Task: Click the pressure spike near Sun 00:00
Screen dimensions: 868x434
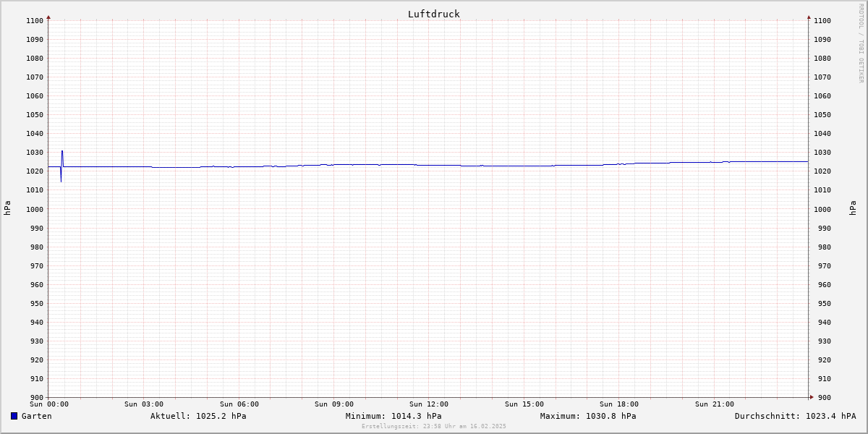Action: click(61, 166)
